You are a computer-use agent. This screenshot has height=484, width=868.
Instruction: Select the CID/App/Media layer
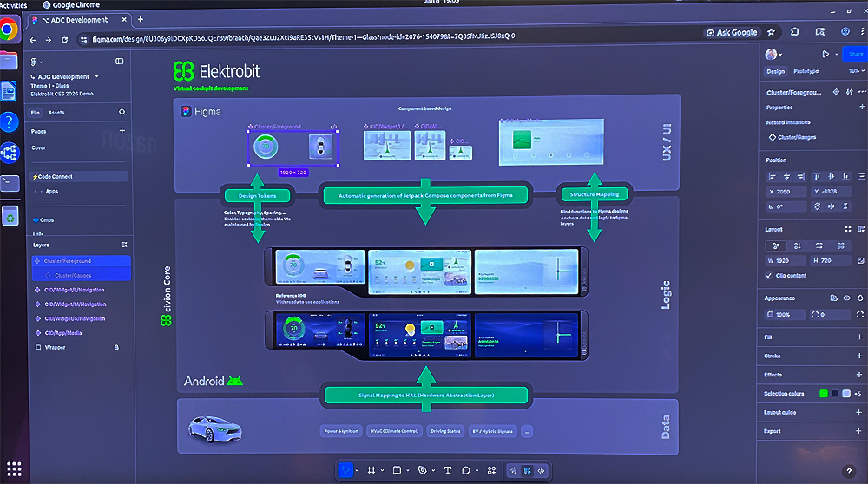66,332
